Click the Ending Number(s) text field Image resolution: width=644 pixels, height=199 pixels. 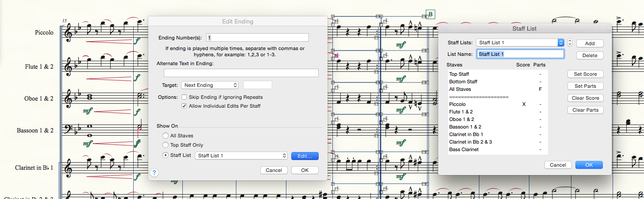pos(258,38)
